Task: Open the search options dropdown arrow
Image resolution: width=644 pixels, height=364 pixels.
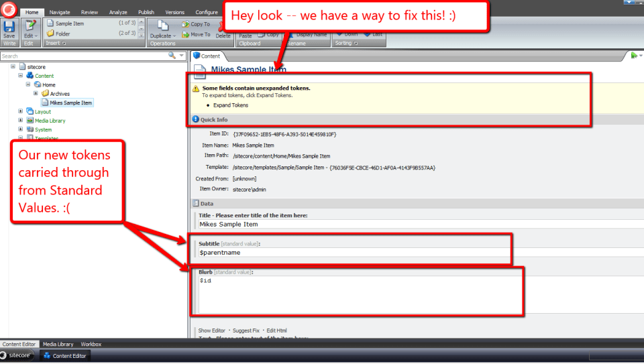Action: 181,56
